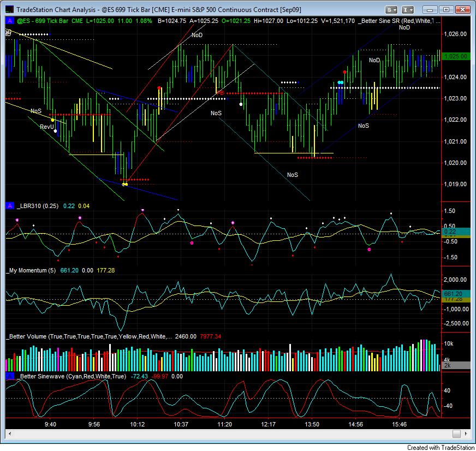
Task: Click the net change '1.08%' value
Action: pyautogui.click(x=144, y=21)
